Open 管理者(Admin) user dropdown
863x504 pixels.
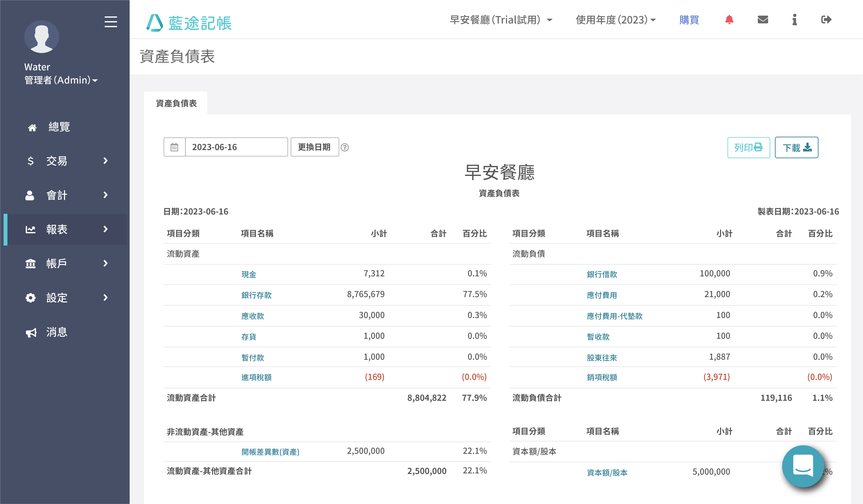[x=61, y=80]
